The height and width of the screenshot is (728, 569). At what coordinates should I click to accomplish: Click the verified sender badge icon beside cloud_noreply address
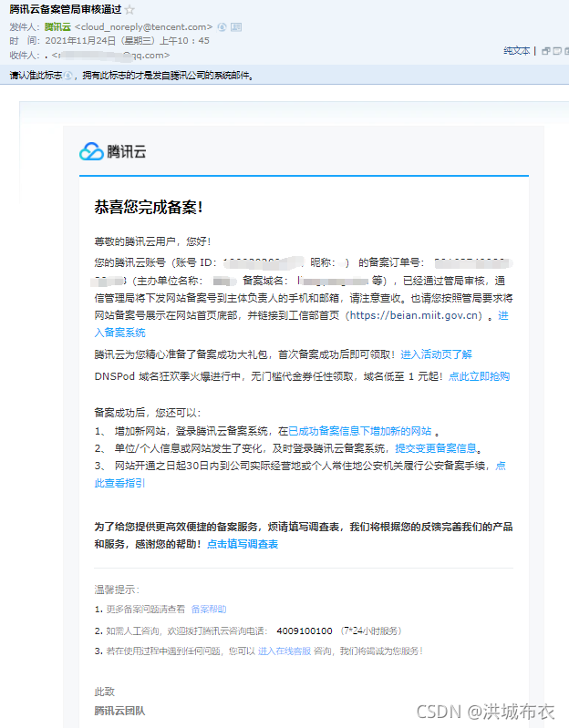pyautogui.click(x=222, y=27)
